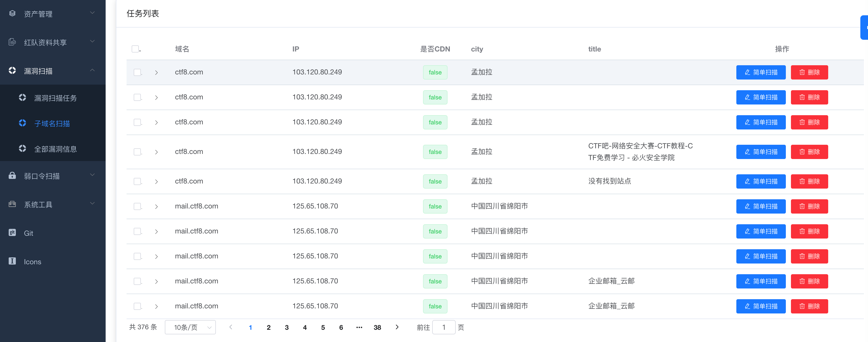Click the icon beside 全部漏洞信息
This screenshot has width=868, height=342.
22,149
